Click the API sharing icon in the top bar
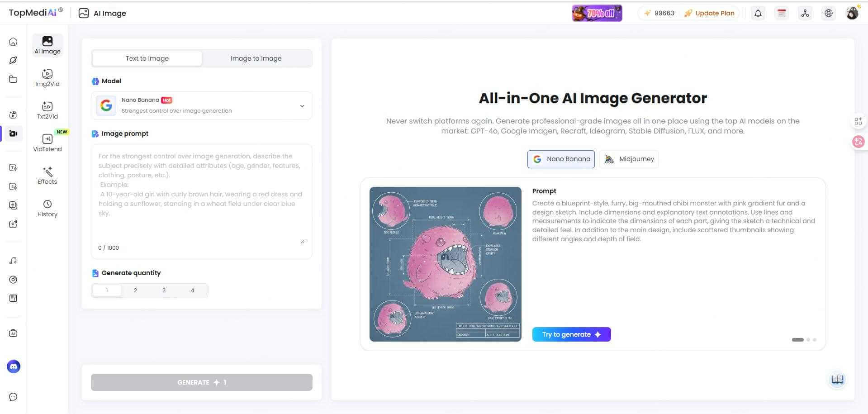This screenshot has height=414, width=868. click(x=805, y=13)
